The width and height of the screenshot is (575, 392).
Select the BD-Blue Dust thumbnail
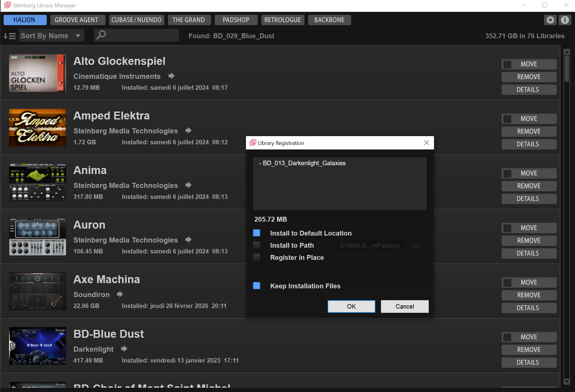(x=38, y=346)
